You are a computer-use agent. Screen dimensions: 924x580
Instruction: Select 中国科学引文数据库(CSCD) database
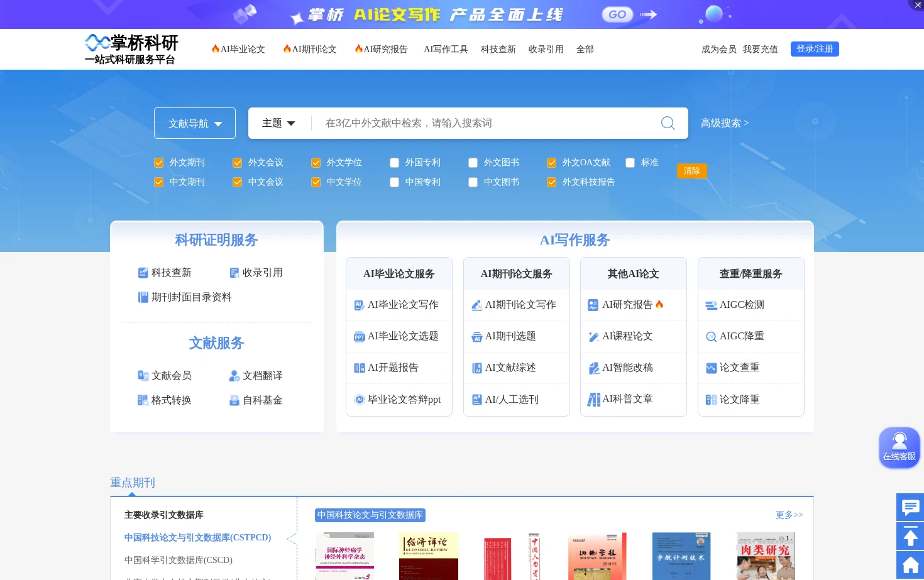click(x=179, y=560)
